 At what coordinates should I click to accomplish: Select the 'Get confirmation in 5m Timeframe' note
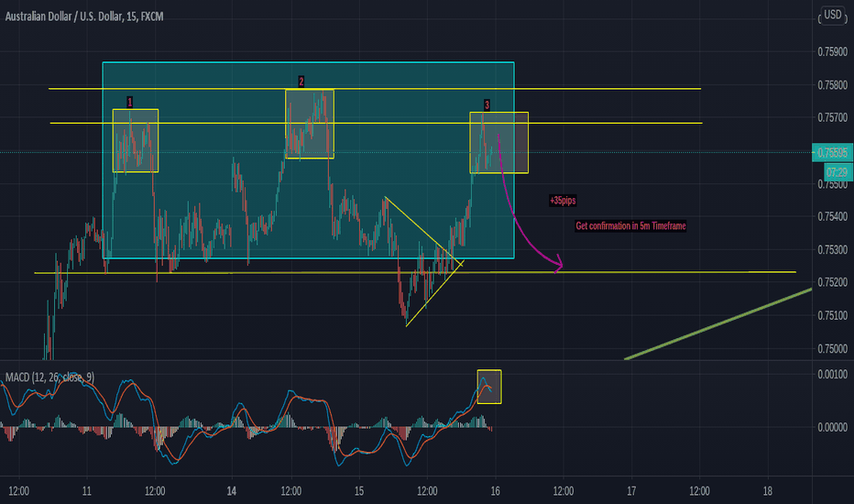630,225
